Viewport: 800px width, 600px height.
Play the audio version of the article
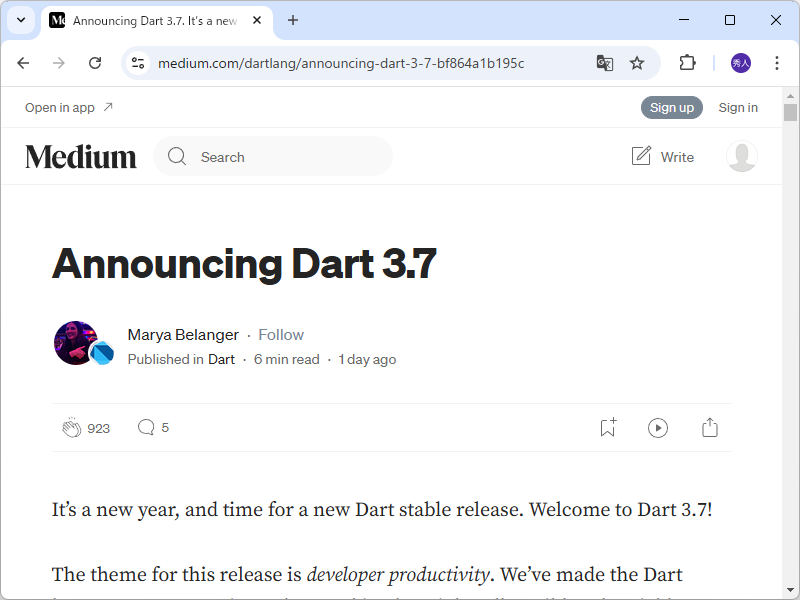[658, 427]
